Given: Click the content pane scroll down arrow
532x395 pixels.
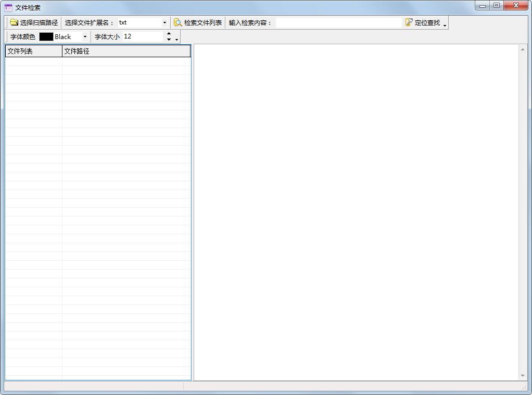Looking at the screenshot, I should [523, 375].
